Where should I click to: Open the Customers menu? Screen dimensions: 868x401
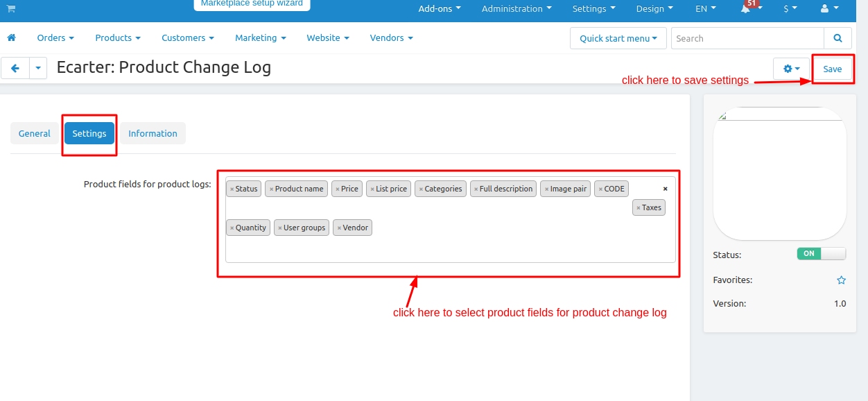pos(188,38)
